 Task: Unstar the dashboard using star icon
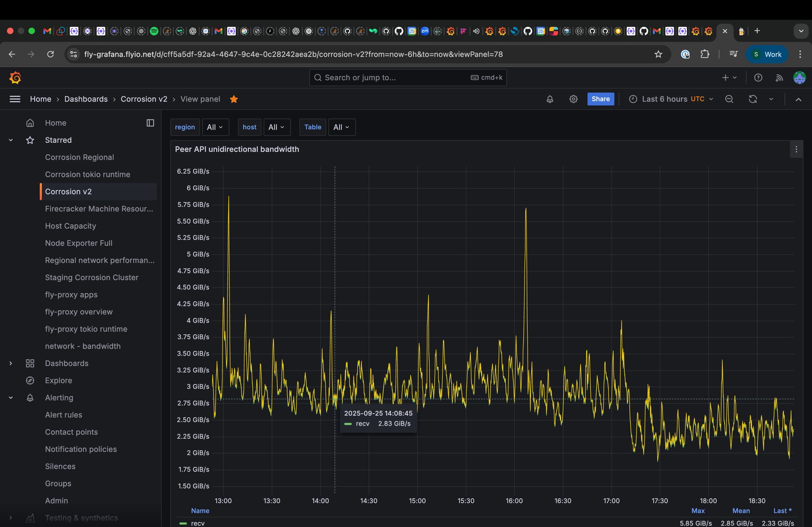pos(234,99)
